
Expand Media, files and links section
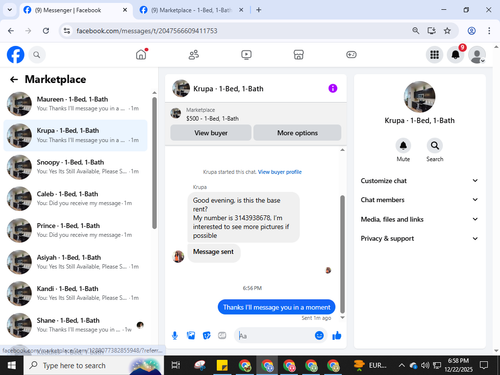click(x=419, y=219)
